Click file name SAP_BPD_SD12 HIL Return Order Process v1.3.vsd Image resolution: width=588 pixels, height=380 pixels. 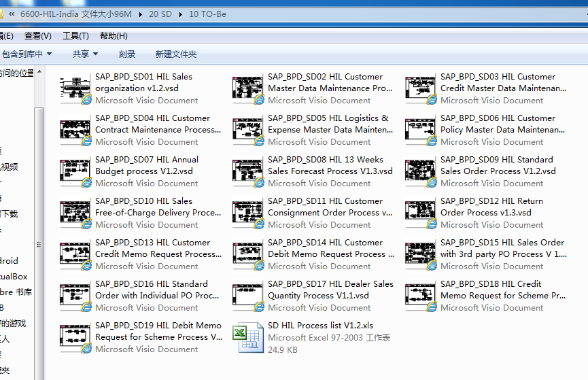tap(491, 207)
